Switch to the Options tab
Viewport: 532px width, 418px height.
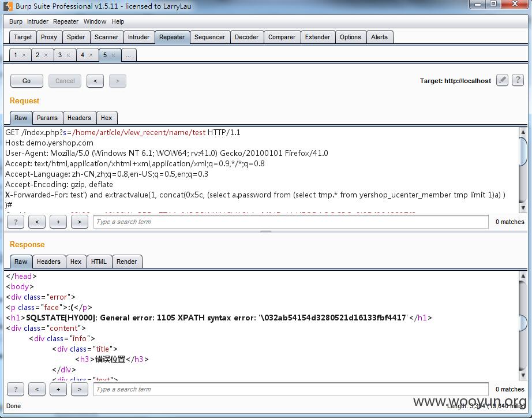(x=350, y=37)
